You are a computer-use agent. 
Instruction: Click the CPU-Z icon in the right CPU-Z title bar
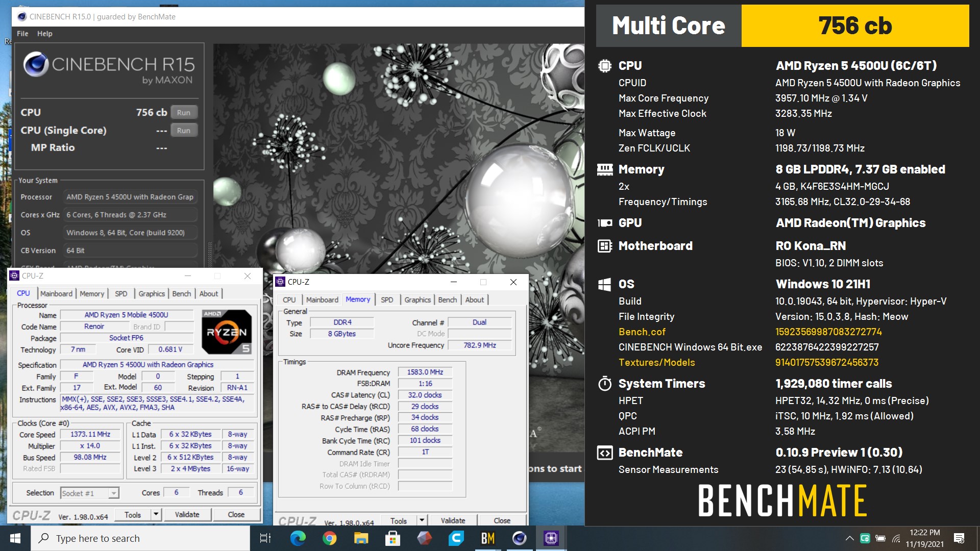(280, 282)
